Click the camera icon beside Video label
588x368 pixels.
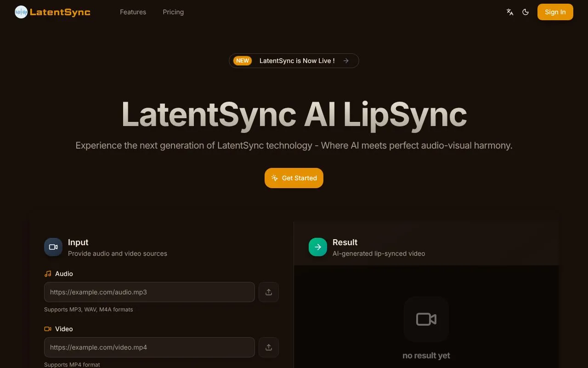48,329
